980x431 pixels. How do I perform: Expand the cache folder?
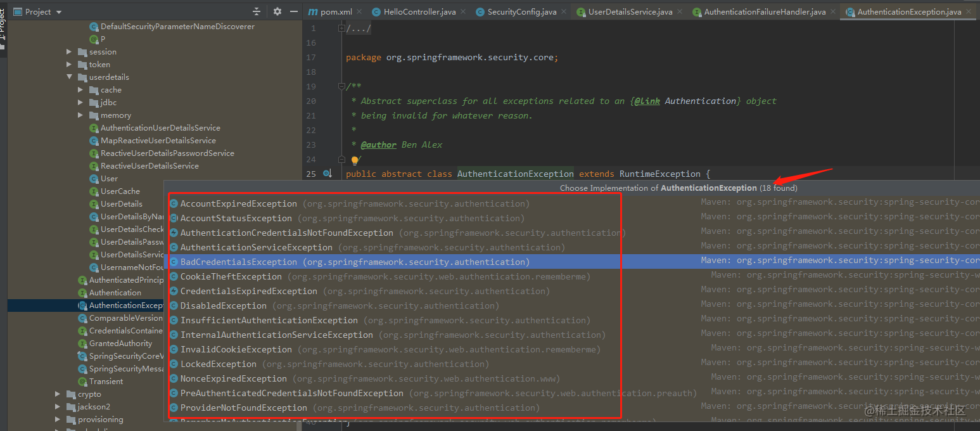(81, 90)
